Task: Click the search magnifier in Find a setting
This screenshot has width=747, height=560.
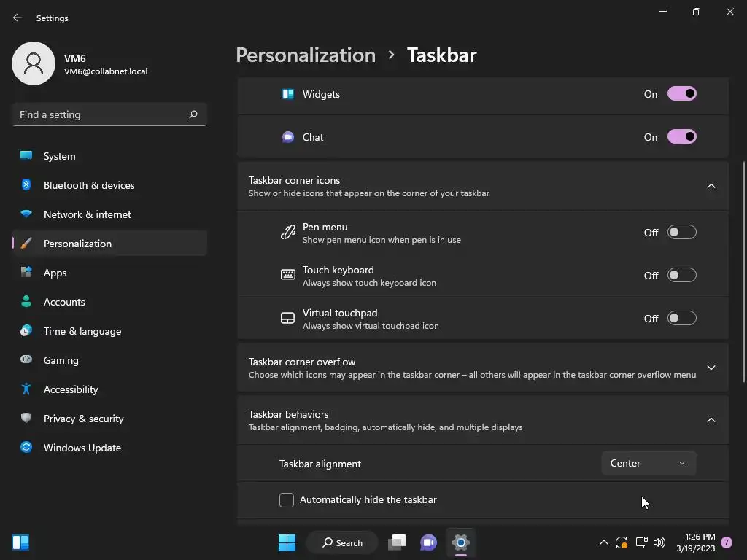Action: coord(193,114)
